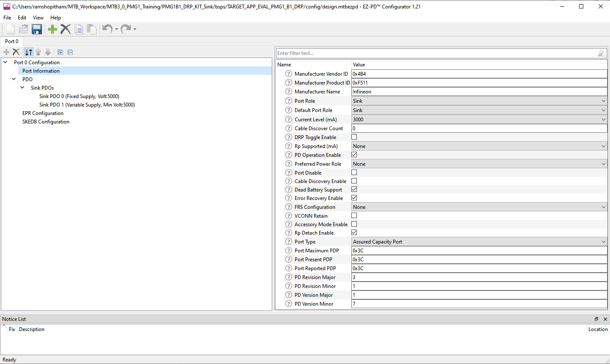Select SKEDB Configuration tree item

pyautogui.click(x=46, y=121)
